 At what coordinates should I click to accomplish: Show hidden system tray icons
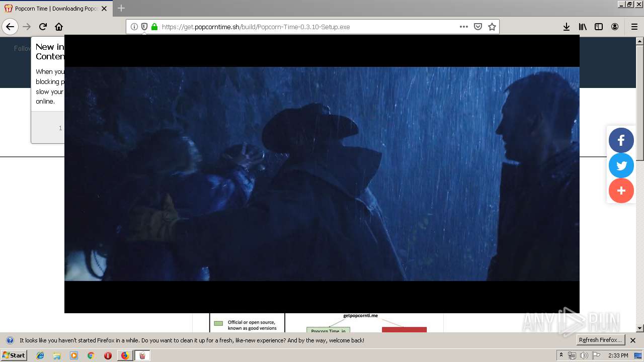pyautogui.click(x=561, y=355)
